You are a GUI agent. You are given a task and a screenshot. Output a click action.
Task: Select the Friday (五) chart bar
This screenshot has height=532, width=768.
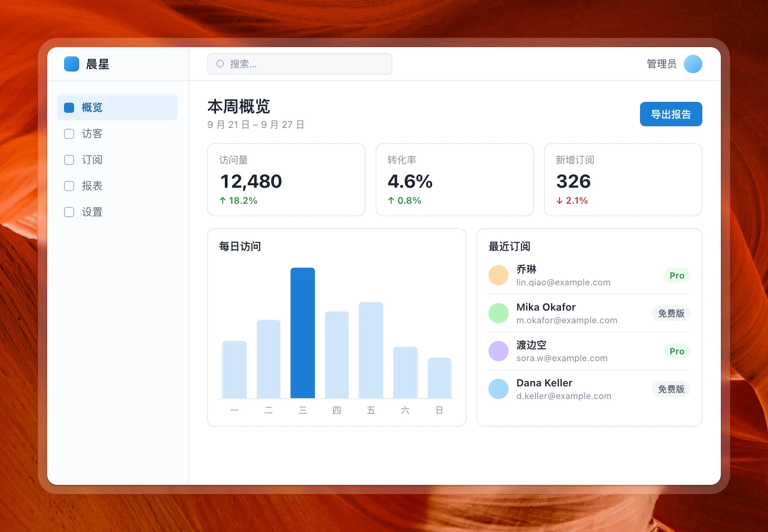(371, 350)
